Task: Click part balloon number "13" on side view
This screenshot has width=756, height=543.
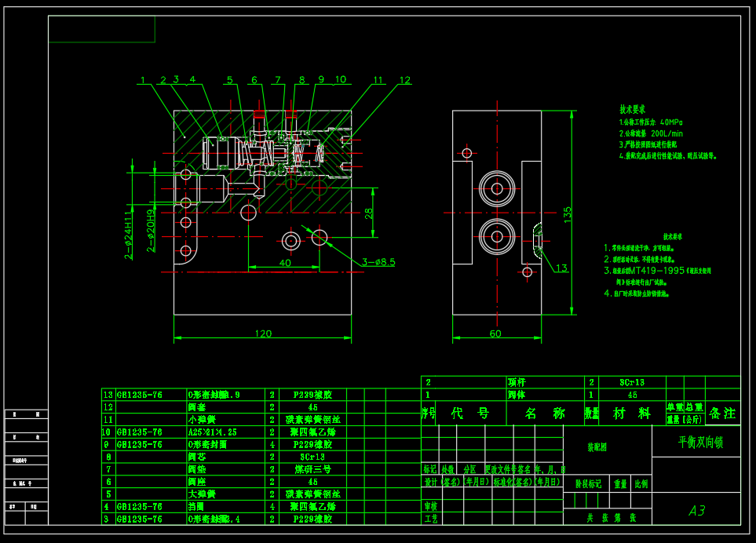Action: pos(561,268)
